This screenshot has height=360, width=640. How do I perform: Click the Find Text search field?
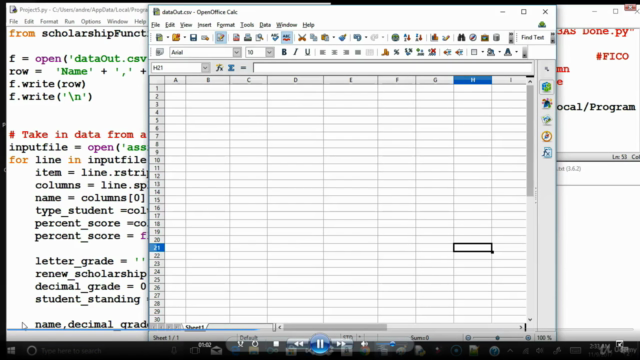[x=533, y=38]
